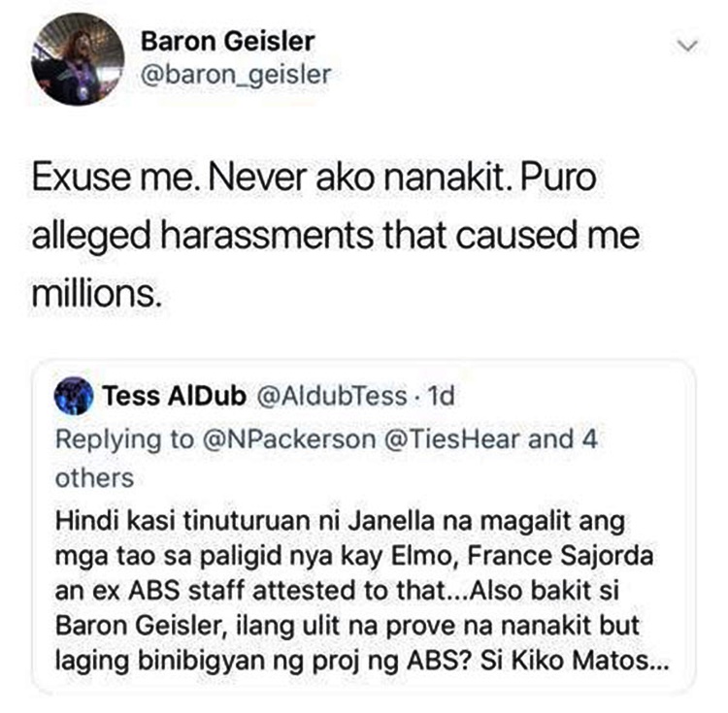Viewport: 728px width, 713px height.
Task: Click 'Baron Geisler, ilang ulit' line in quote
Action: tap(347, 626)
